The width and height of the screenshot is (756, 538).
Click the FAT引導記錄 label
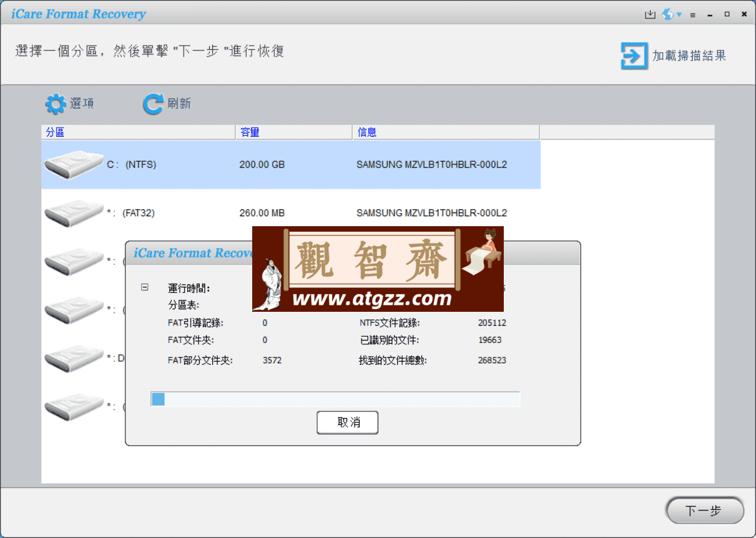195,323
